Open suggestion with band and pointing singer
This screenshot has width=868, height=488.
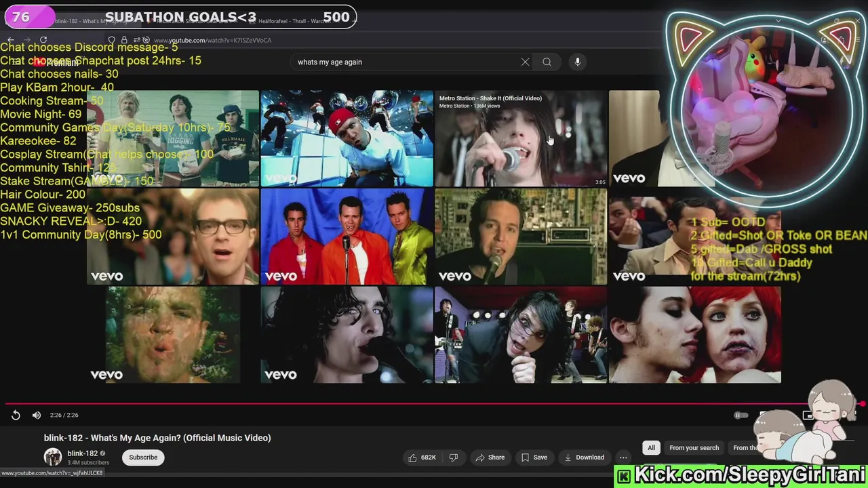pyautogui.click(x=521, y=335)
